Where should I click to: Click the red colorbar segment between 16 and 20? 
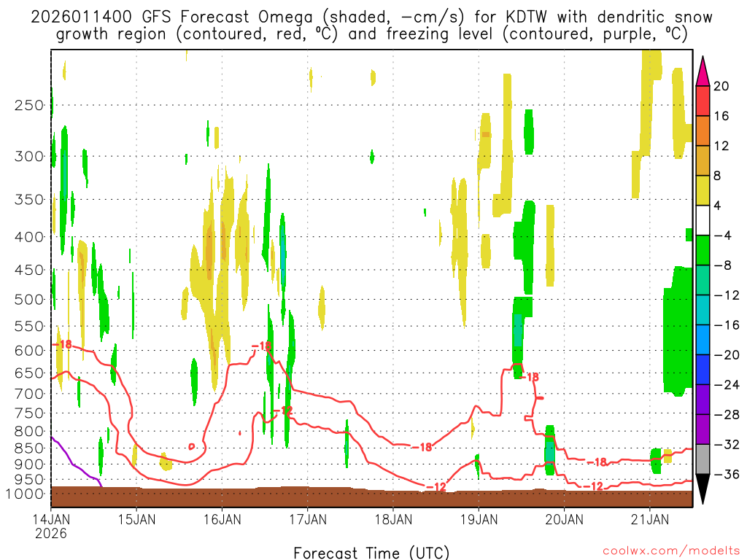pos(703,101)
